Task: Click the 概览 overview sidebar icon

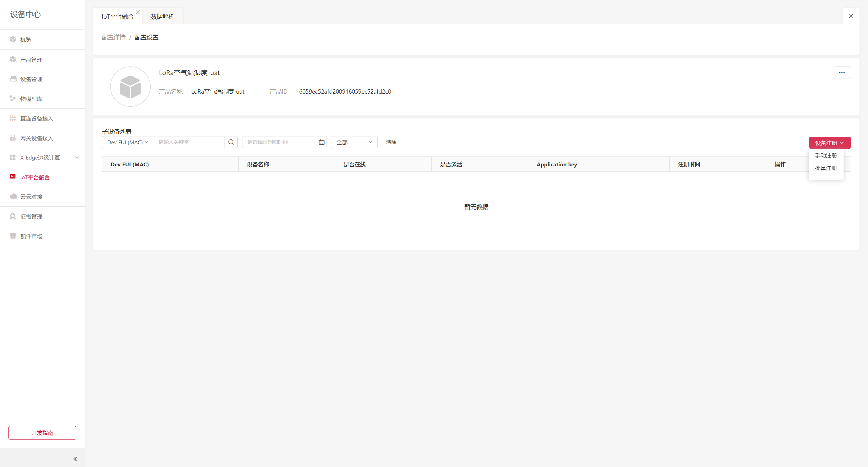Action: point(13,39)
